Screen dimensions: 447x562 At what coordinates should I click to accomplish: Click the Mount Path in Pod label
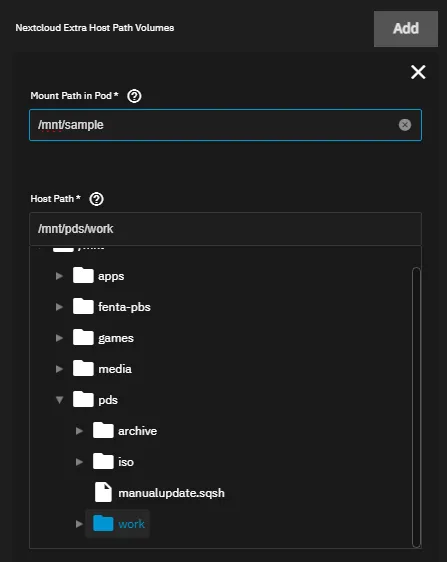pos(74,96)
